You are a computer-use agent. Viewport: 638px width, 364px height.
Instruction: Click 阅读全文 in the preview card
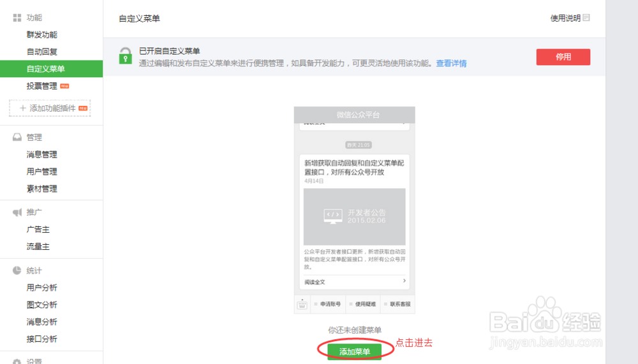tap(315, 282)
